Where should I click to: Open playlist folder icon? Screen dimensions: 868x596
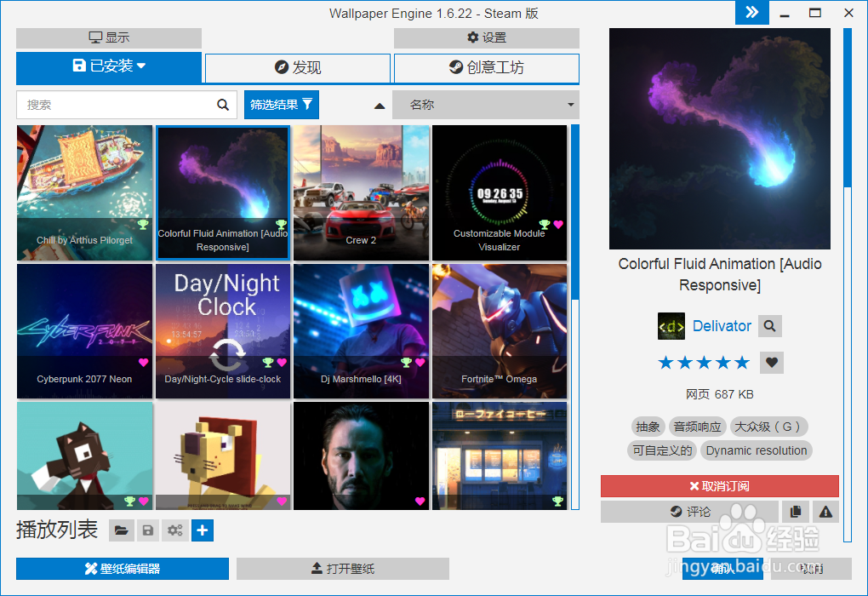click(121, 530)
